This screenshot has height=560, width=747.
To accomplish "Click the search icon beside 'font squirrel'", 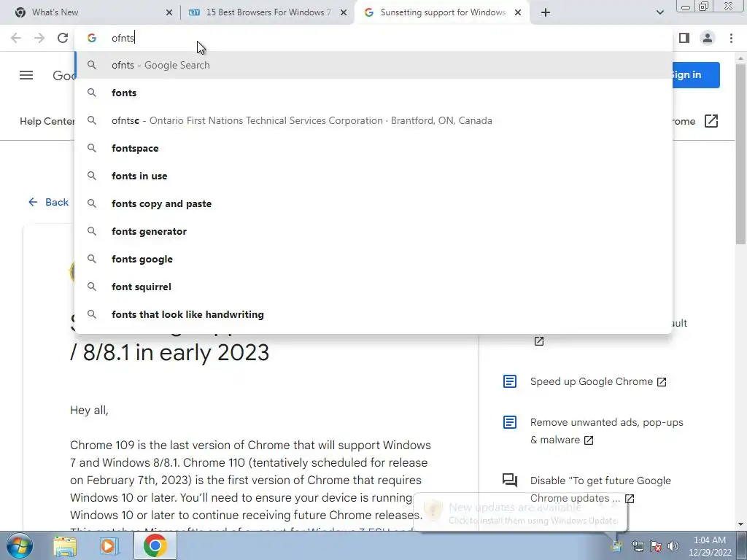I will 92,287.
